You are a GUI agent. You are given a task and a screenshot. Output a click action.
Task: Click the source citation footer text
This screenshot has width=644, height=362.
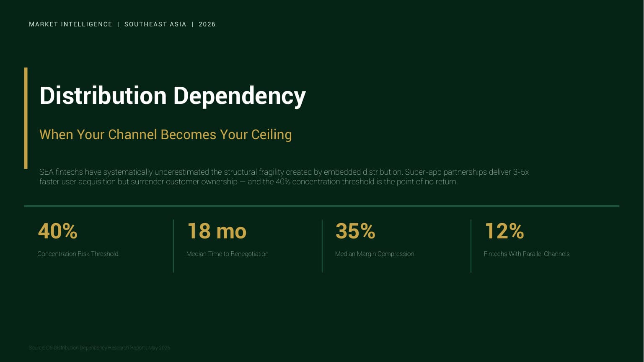pyautogui.click(x=99, y=348)
